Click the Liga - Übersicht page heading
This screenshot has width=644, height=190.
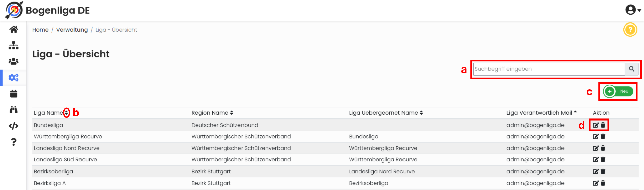click(71, 54)
